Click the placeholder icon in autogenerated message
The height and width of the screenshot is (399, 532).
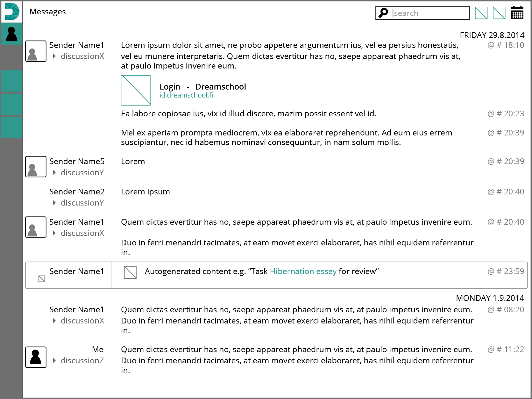coord(130,272)
